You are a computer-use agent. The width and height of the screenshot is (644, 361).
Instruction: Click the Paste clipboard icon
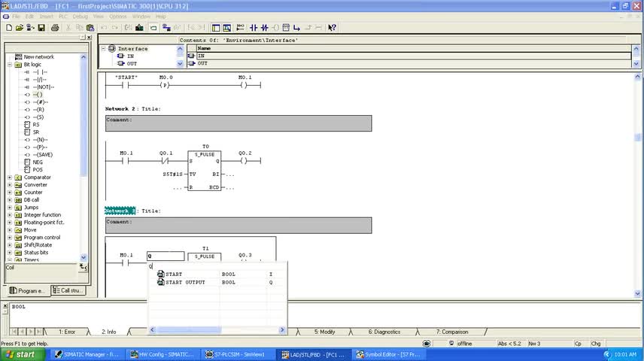90,28
